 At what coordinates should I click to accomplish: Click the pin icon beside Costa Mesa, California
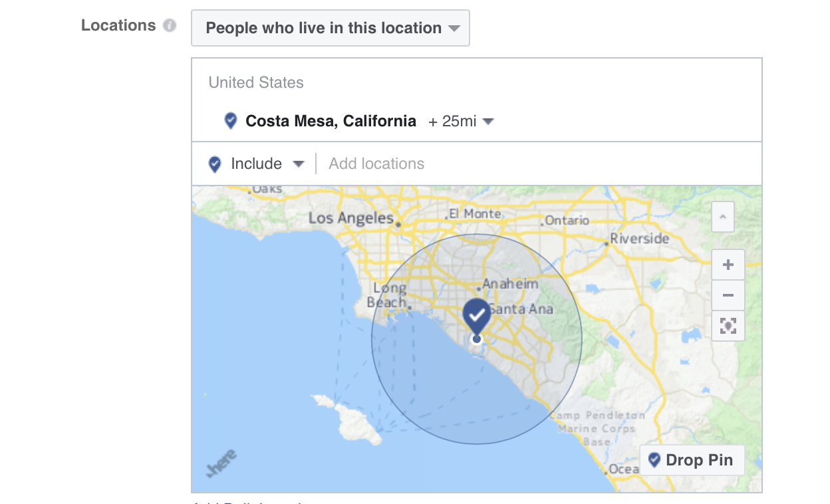[x=231, y=121]
